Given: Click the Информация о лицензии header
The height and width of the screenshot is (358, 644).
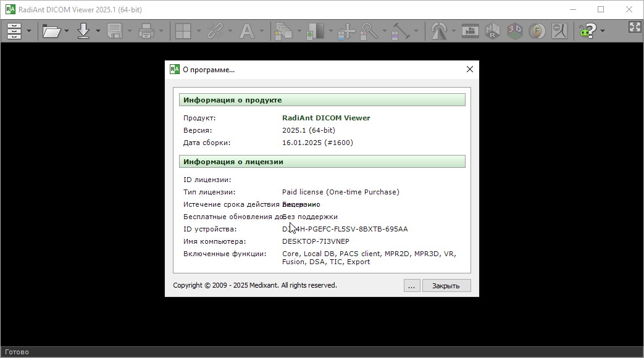Looking at the screenshot, I should point(322,161).
